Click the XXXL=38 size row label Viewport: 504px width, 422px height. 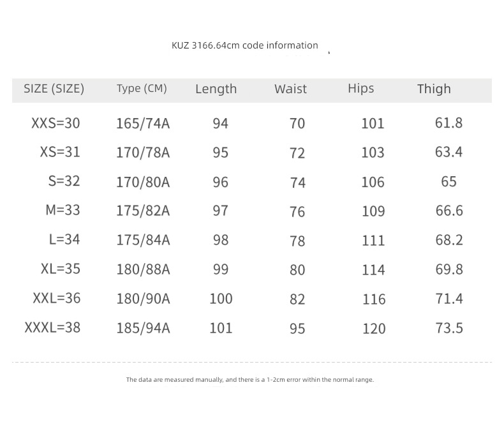tap(52, 328)
